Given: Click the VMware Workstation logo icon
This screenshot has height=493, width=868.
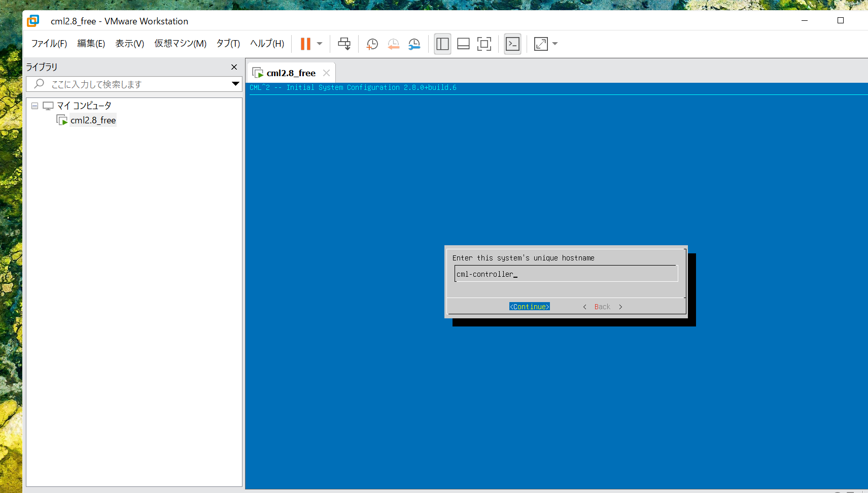Looking at the screenshot, I should pyautogui.click(x=33, y=21).
